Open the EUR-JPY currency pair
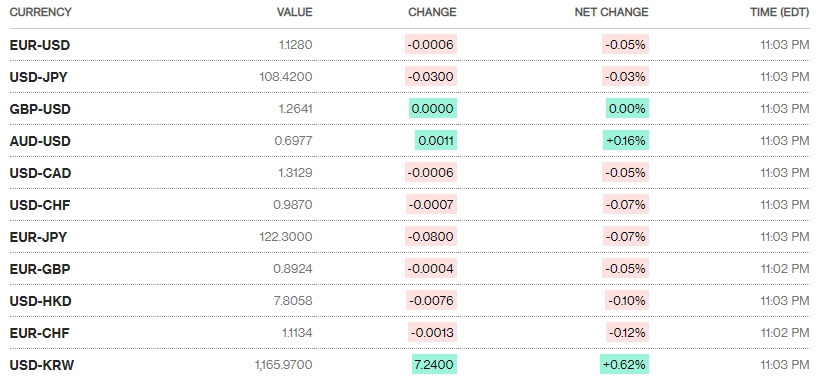The height and width of the screenshot is (378, 820). click(38, 237)
